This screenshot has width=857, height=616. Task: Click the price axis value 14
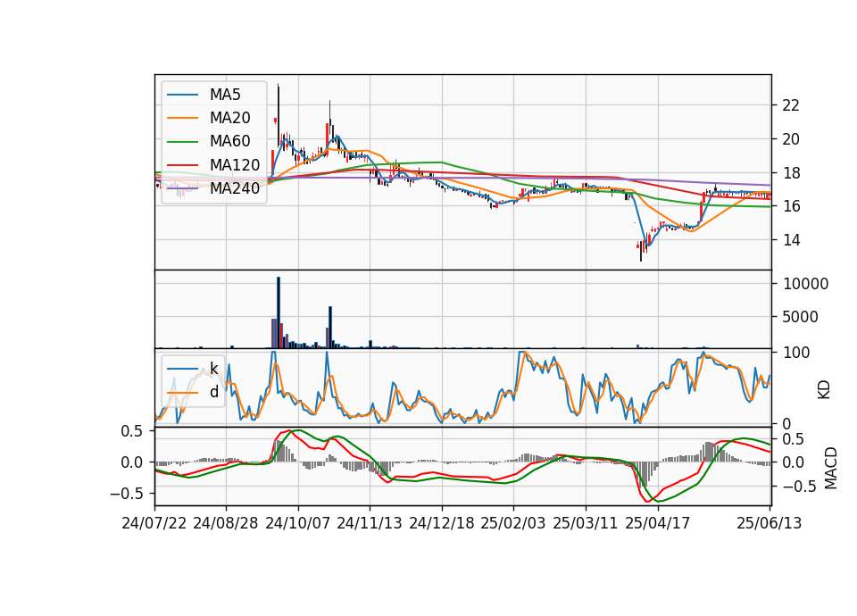tap(791, 240)
